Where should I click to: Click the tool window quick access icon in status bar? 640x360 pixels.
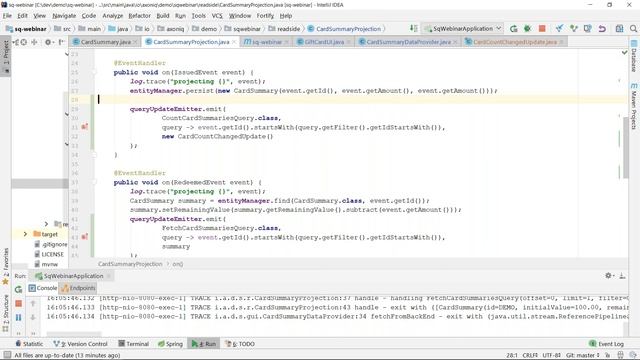tap(7, 355)
